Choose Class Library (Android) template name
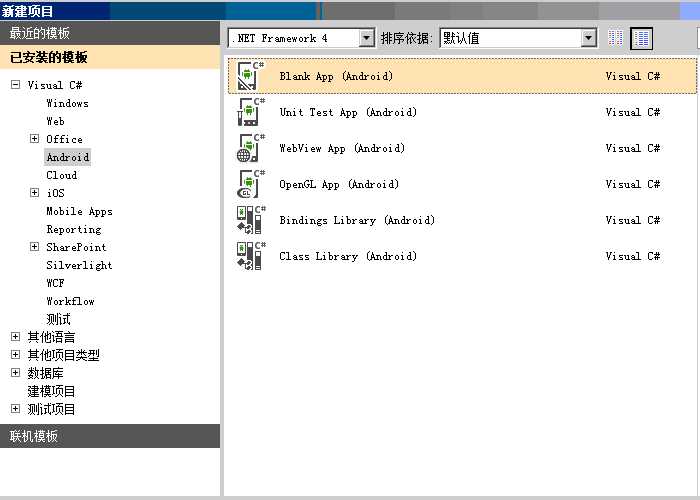 [x=348, y=256]
